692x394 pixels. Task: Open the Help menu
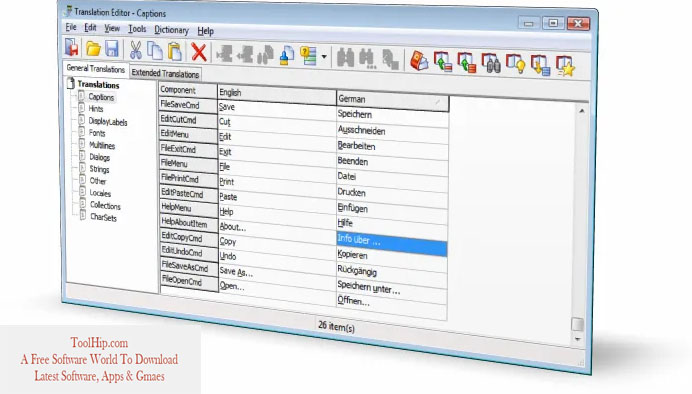coord(205,31)
